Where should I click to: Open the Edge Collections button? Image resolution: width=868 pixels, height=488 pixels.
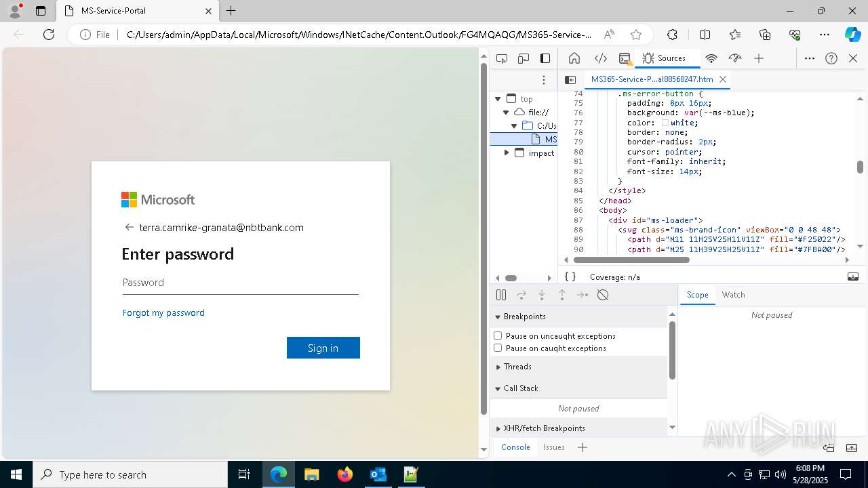click(x=765, y=35)
